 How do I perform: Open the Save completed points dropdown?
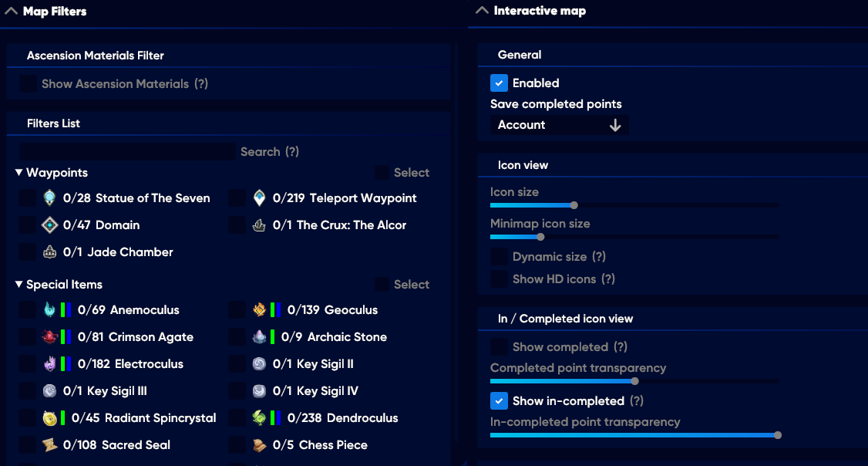pyautogui.click(x=559, y=124)
